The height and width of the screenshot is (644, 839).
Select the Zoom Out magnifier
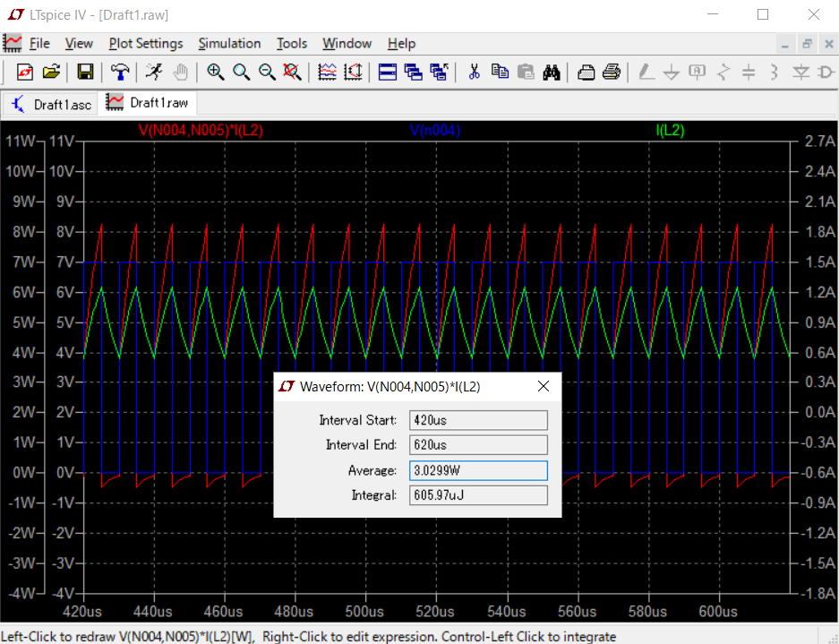point(267,72)
